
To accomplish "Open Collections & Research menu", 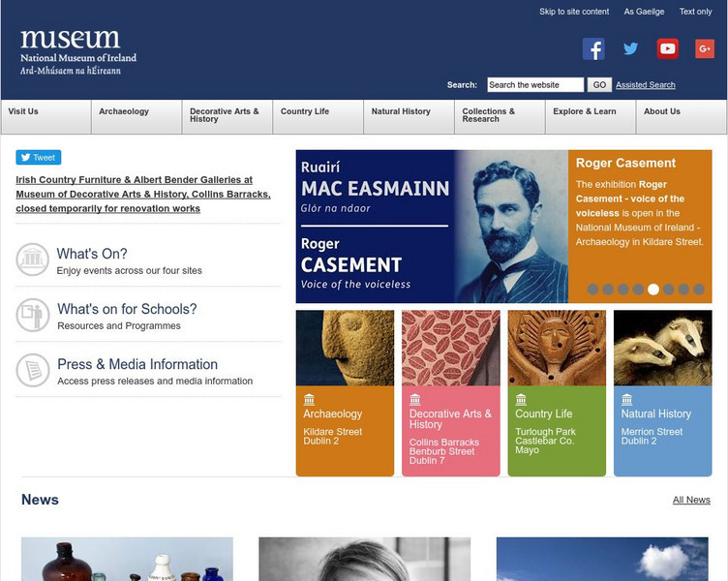I will pyautogui.click(x=500, y=116).
